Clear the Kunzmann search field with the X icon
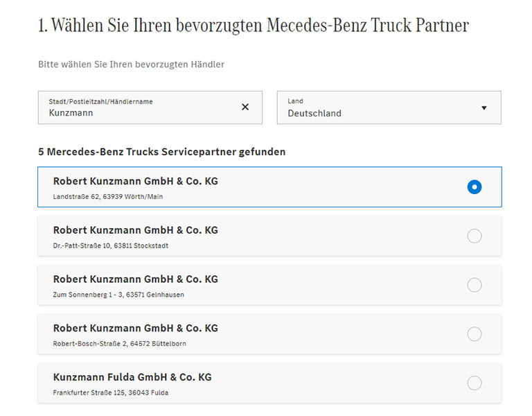Screen dimensions: 532x416 pos(245,107)
